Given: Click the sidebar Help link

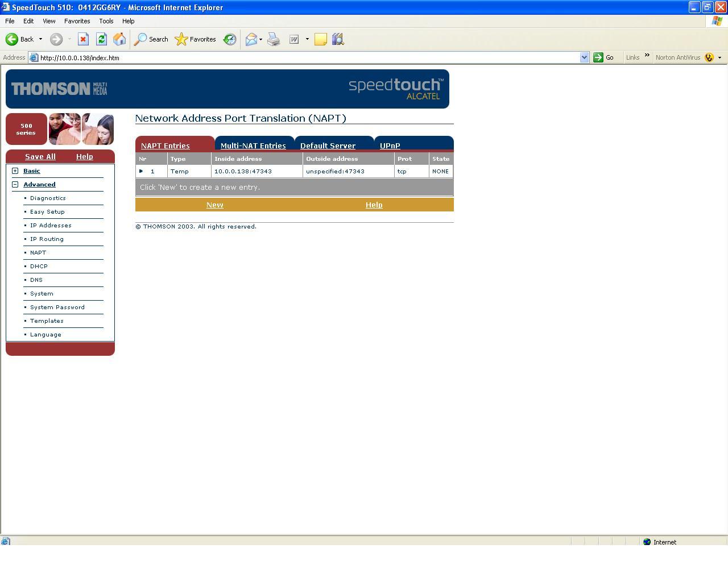Looking at the screenshot, I should pyautogui.click(x=85, y=156).
